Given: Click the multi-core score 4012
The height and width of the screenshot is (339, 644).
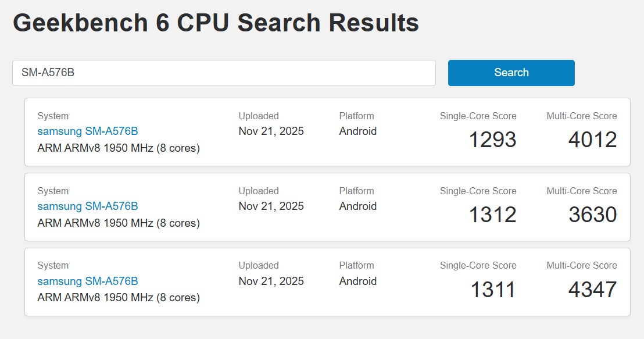Looking at the screenshot, I should click(x=592, y=140).
